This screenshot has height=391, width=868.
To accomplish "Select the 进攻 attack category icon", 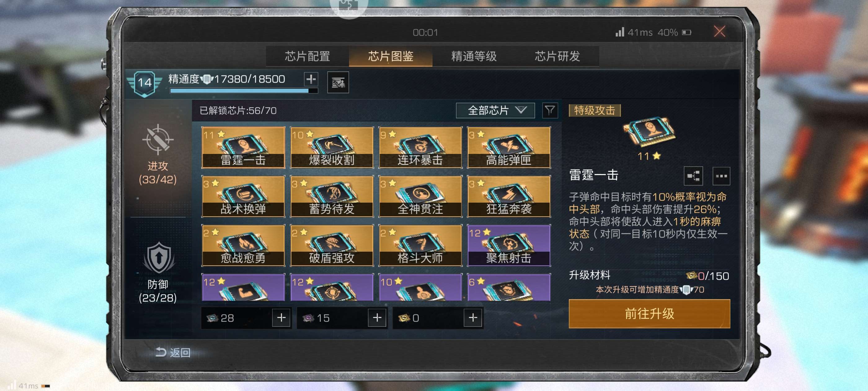I will click(158, 139).
